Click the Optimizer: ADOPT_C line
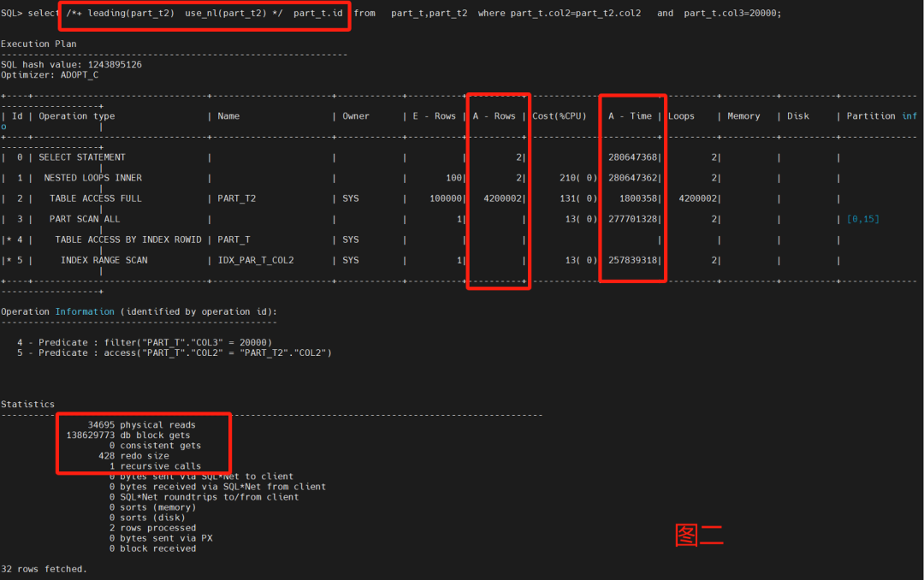The height and width of the screenshot is (580, 924). coord(50,75)
